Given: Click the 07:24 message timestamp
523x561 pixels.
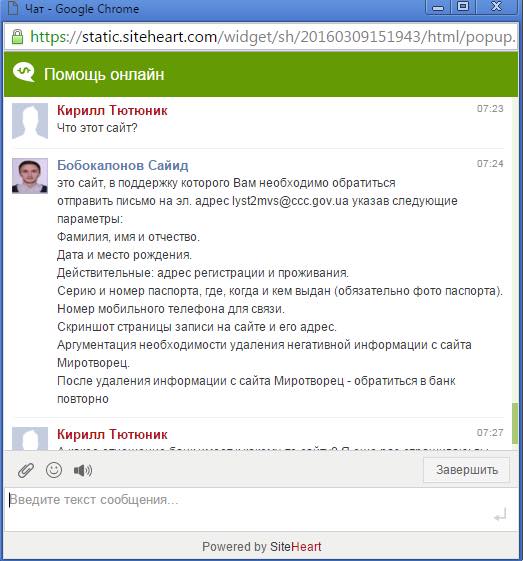Looking at the screenshot, I should tap(490, 164).
